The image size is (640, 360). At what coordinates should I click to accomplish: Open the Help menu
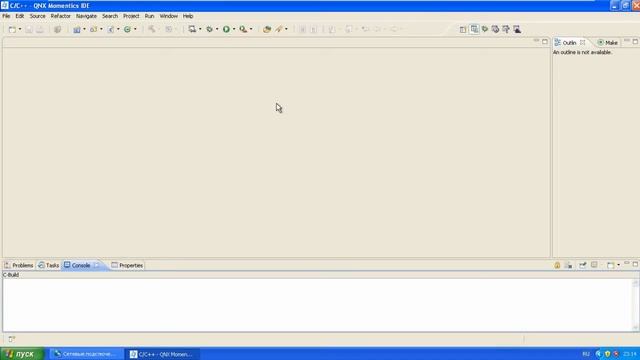click(x=188, y=16)
